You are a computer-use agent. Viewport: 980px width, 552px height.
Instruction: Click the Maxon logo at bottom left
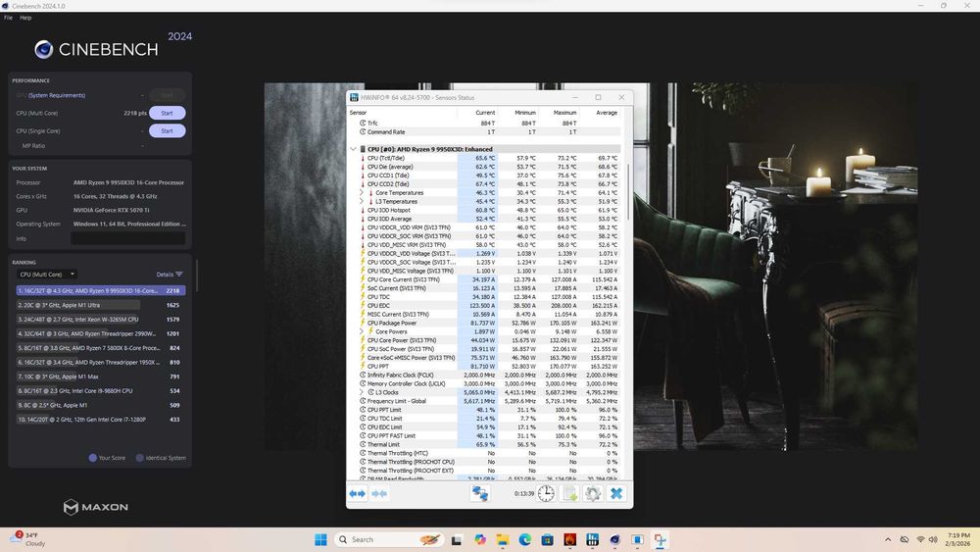coord(96,507)
